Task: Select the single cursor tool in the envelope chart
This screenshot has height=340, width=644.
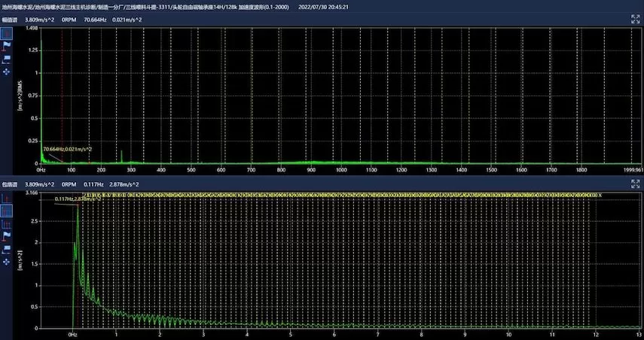Action: 7,197
